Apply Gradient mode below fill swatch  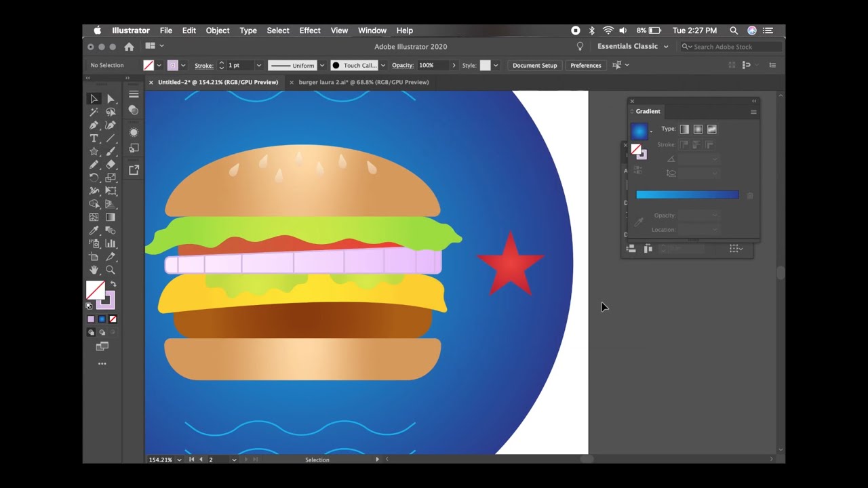102,319
